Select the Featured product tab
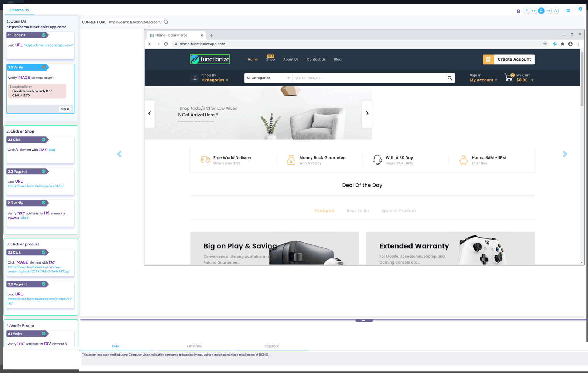The image size is (588, 373). [324, 211]
